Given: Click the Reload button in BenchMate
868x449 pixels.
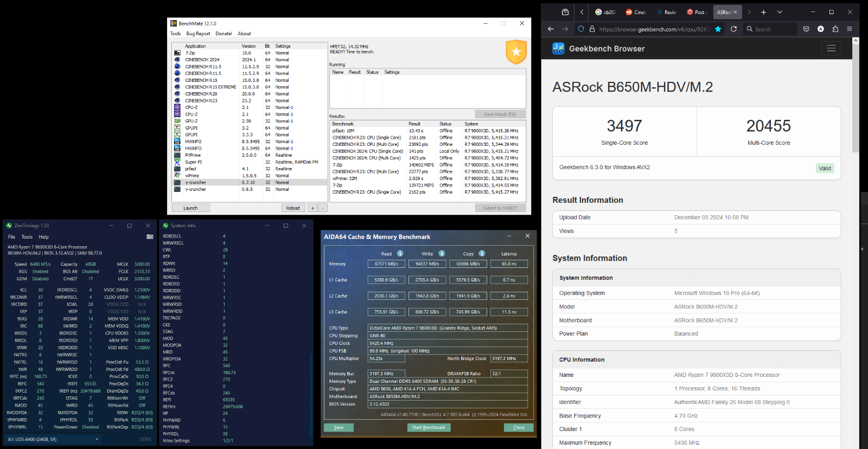Looking at the screenshot, I should (x=293, y=208).
